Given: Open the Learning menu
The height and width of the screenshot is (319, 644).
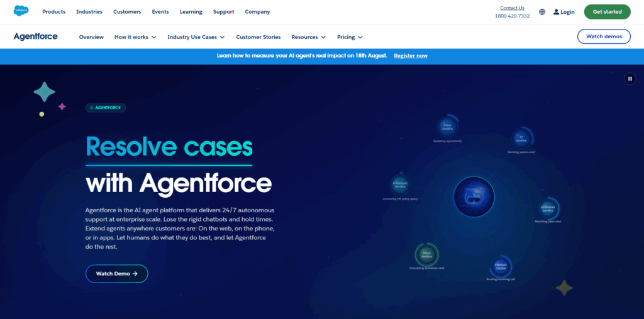Looking at the screenshot, I should click(x=191, y=12).
